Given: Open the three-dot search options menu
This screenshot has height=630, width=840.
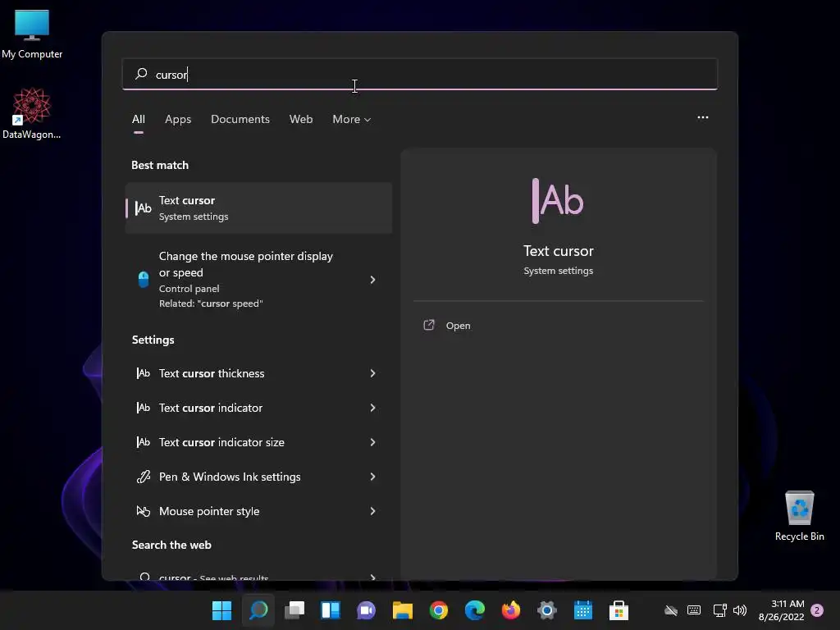Looking at the screenshot, I should pos(703,117).
